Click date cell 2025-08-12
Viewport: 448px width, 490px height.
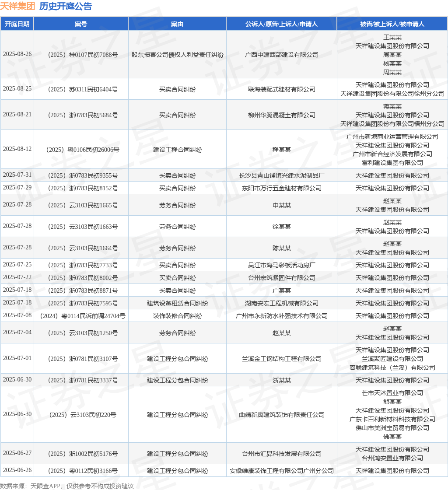click(17, 149)
